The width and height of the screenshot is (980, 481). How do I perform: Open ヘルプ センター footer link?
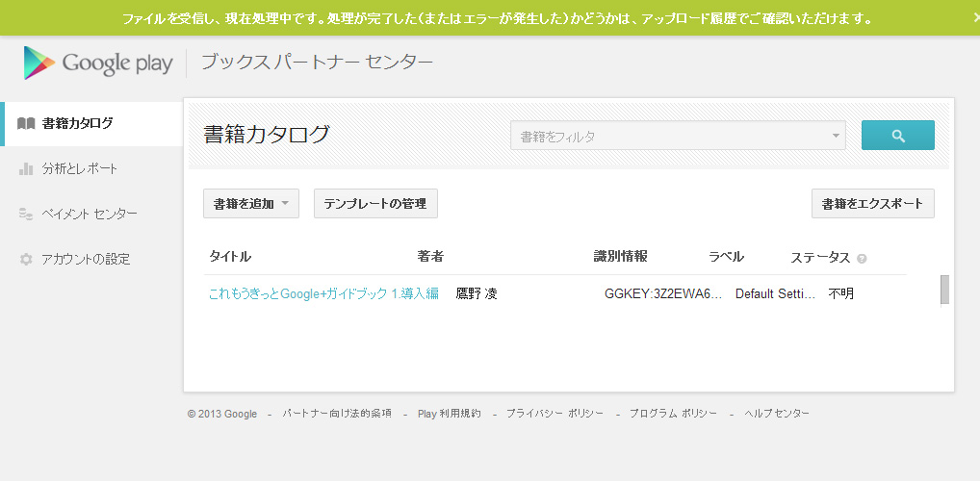[777, 414]
